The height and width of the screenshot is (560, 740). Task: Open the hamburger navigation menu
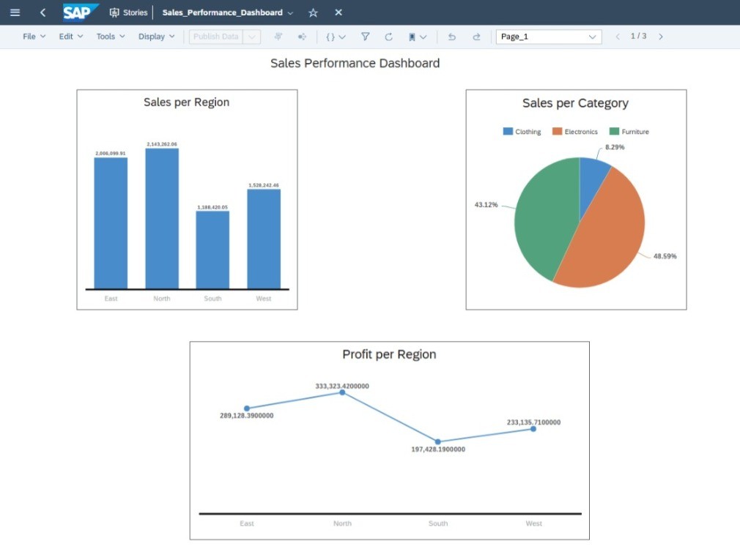(15, 12)
